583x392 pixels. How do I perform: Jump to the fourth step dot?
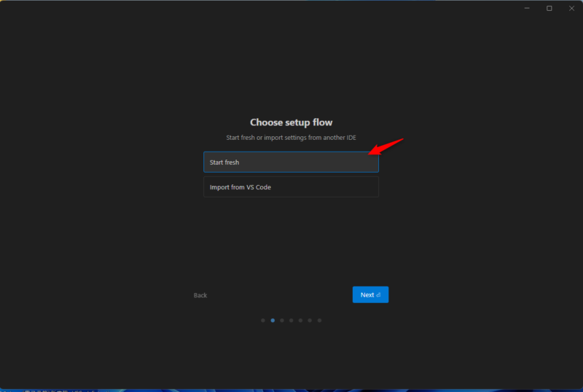click(x=291, y=320)
